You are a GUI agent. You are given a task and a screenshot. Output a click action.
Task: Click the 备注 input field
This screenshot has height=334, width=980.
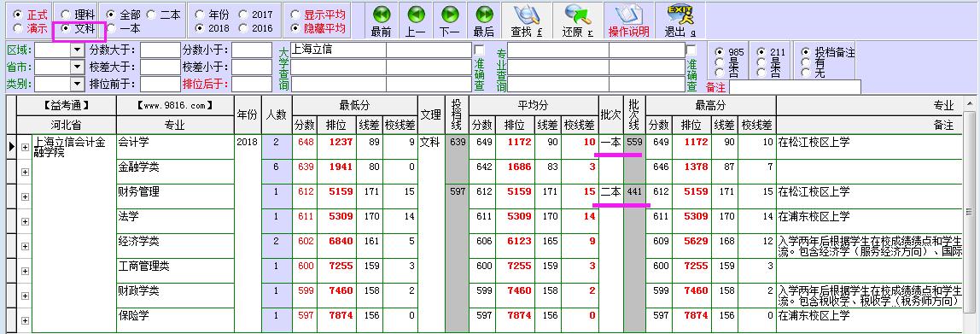(x=794, y=87)
